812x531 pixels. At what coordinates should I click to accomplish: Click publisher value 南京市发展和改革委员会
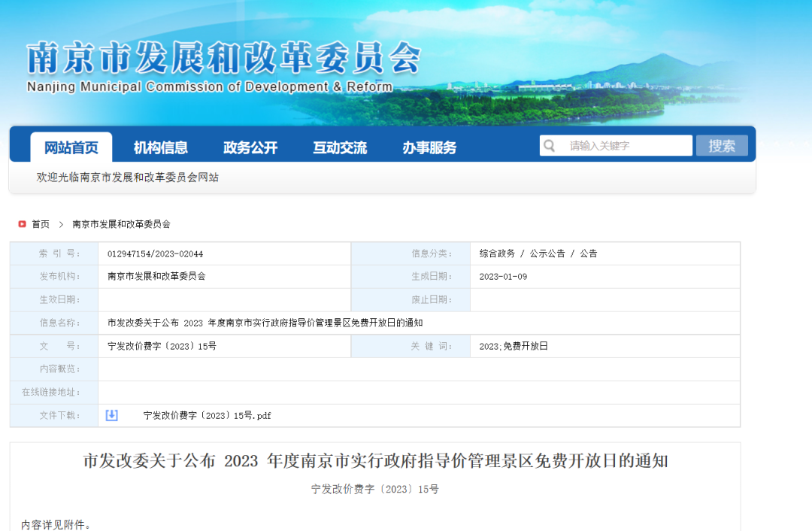pyautogui.click(x=156, y=277)
